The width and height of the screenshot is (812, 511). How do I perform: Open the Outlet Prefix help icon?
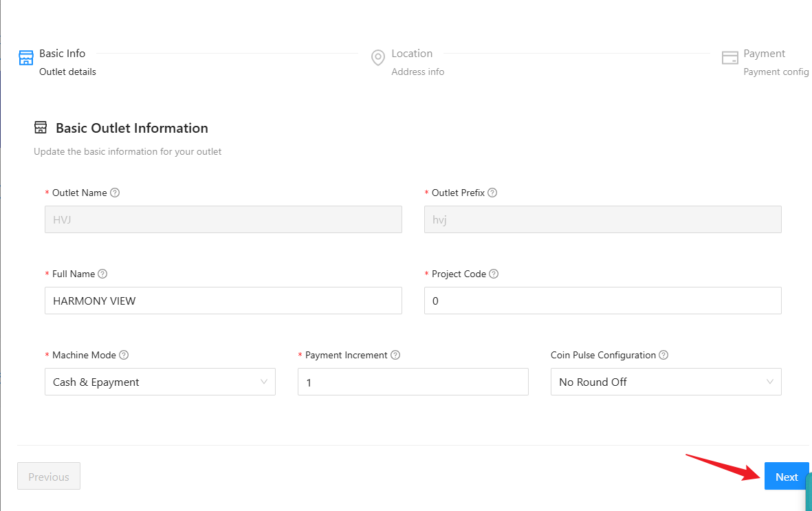(x=492, y=193)
